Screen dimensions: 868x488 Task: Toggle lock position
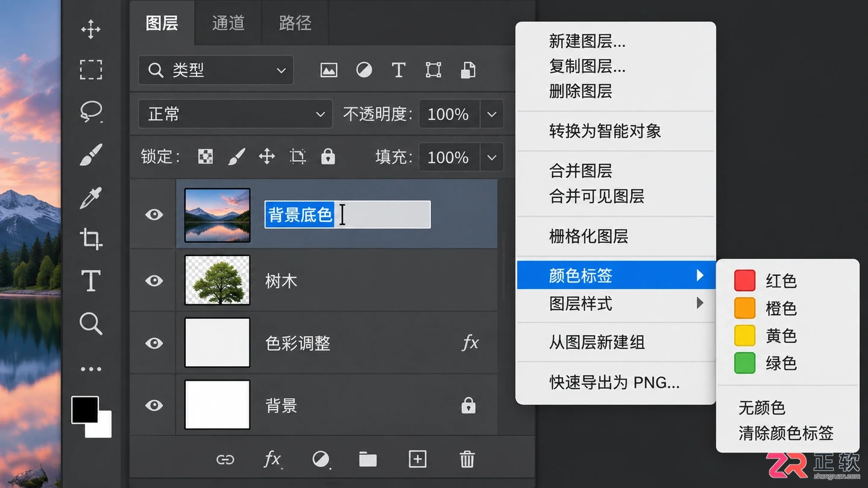(267, 157)
